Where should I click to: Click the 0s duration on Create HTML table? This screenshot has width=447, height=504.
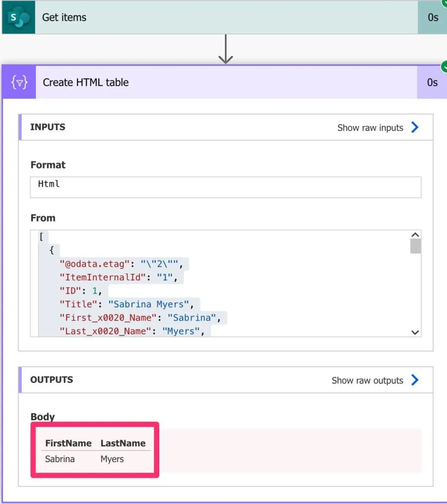click(x=432, y=83)
